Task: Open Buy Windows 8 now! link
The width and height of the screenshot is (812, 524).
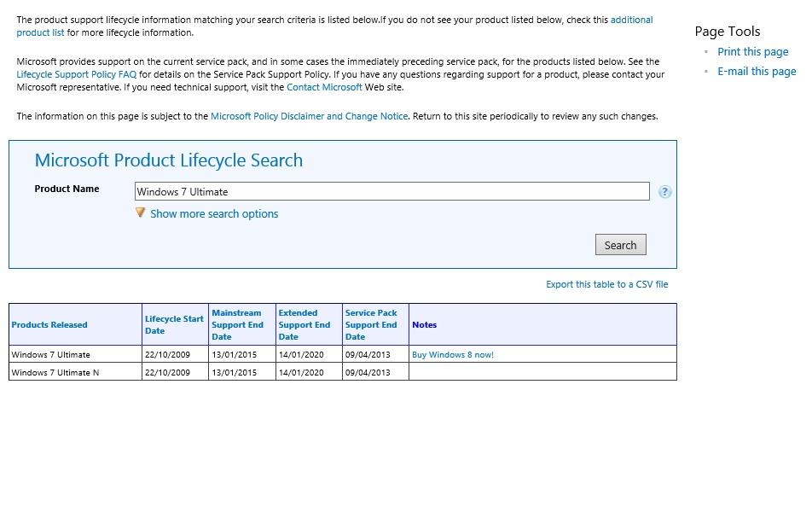Action: pyautogui.click(x=453, y=354)
